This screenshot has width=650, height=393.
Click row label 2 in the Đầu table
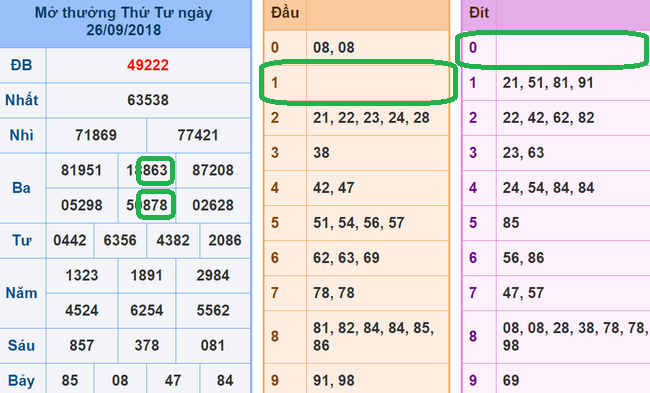(x=275, y=118)
